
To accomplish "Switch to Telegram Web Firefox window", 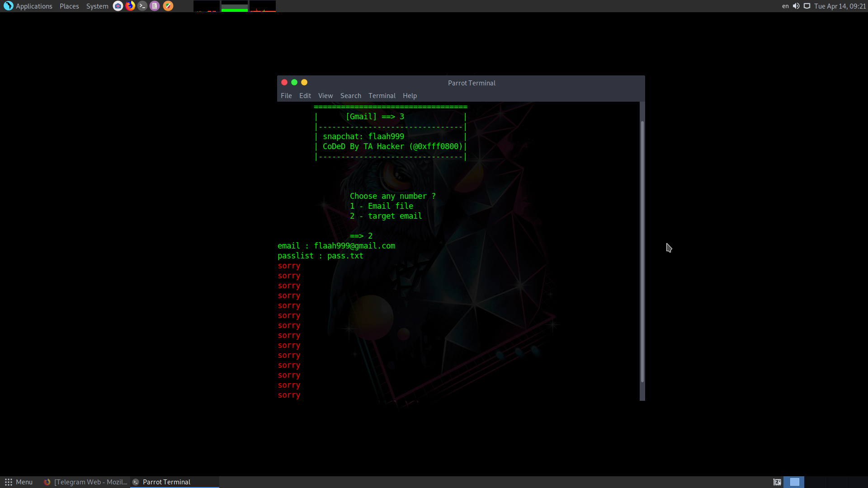I will coord(86,482).
